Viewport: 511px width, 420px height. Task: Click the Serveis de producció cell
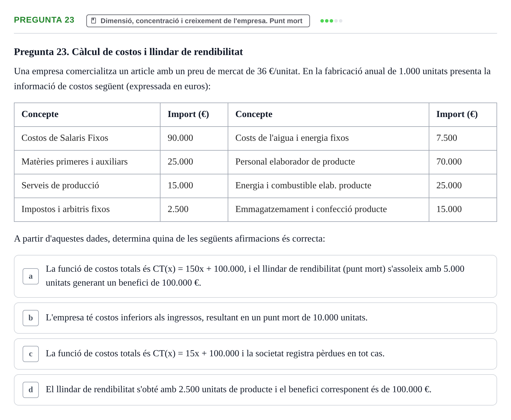(x=87, y=186)
